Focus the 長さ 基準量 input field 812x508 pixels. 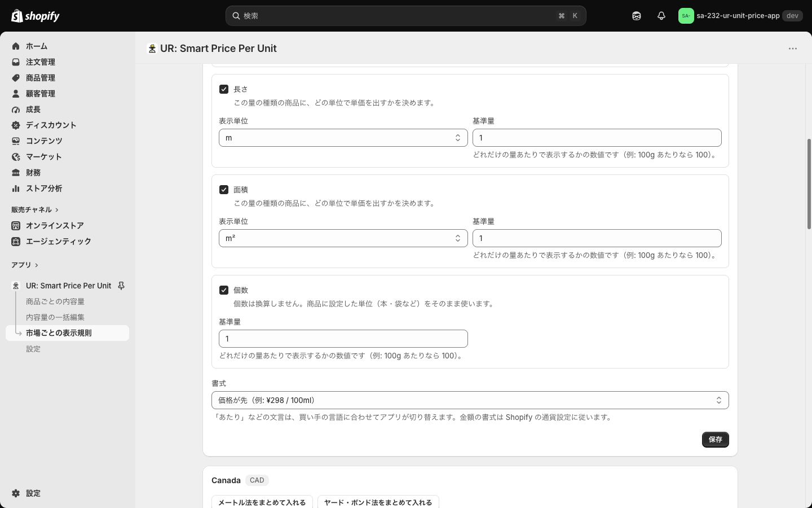point(597,138)
